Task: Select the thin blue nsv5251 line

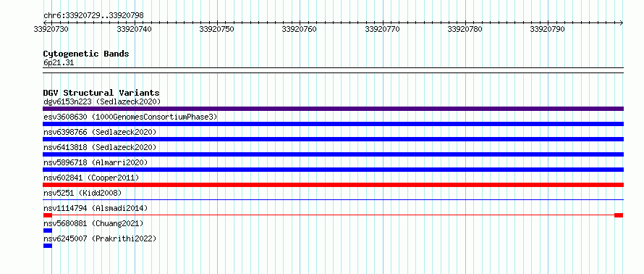Action: pyautogui.click(x=333, y=199)
